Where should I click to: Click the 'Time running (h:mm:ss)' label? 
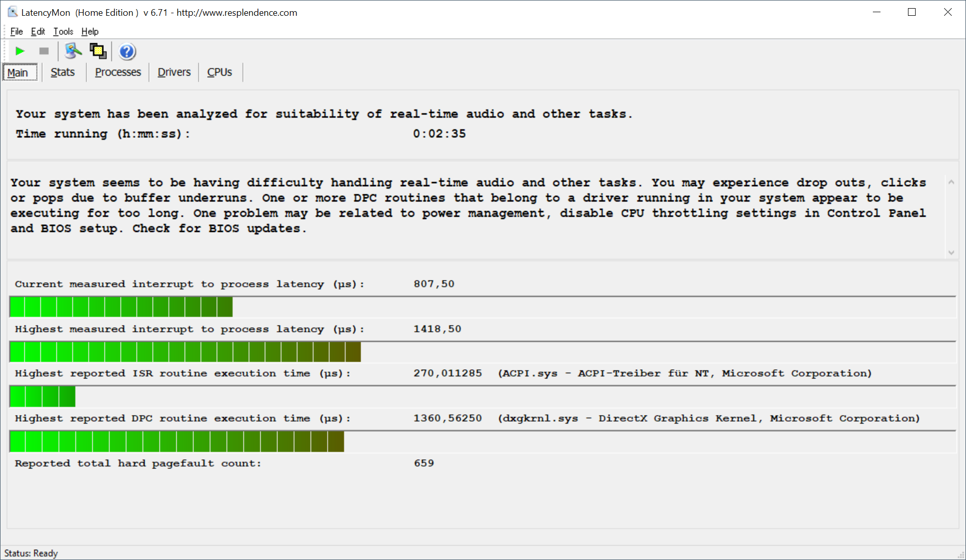103,134
